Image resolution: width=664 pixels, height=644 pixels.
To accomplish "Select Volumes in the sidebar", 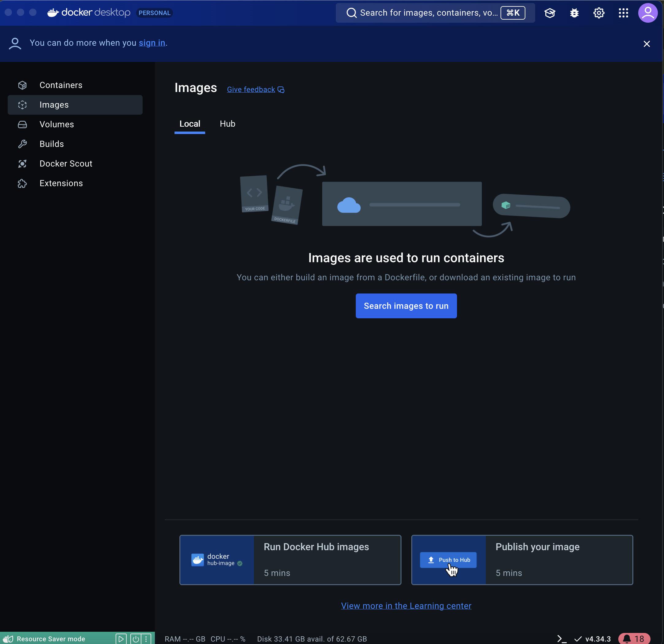I will click(x=56, y=124).
